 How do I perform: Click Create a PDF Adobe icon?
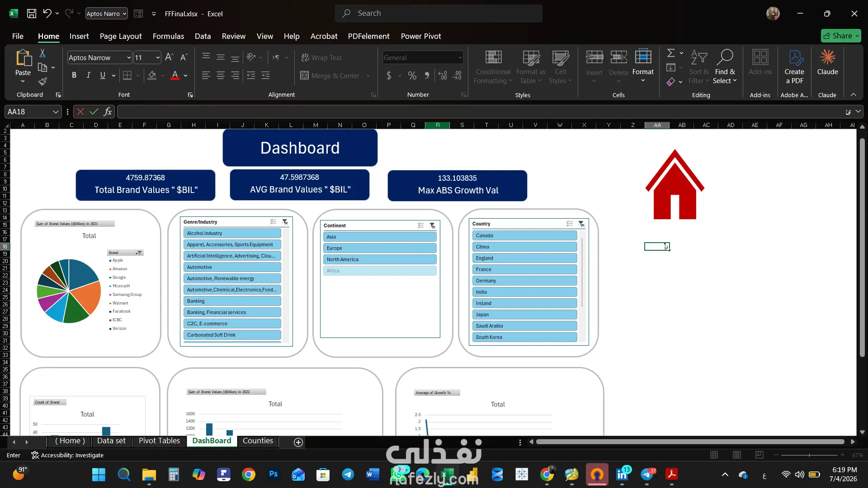click(x=794, y=67)
